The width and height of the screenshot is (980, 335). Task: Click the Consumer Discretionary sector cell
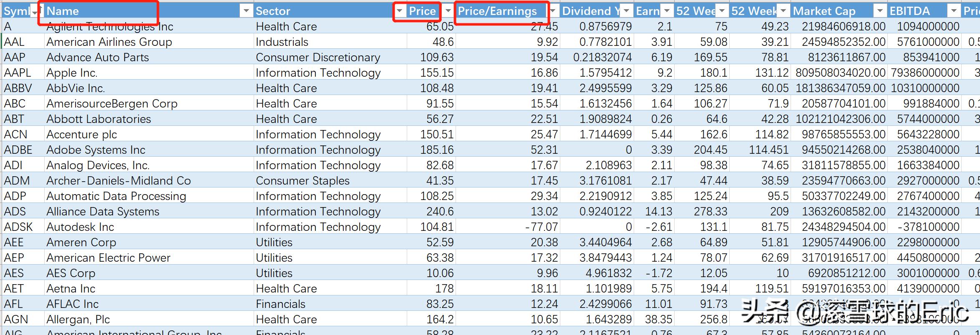point(318,57)
